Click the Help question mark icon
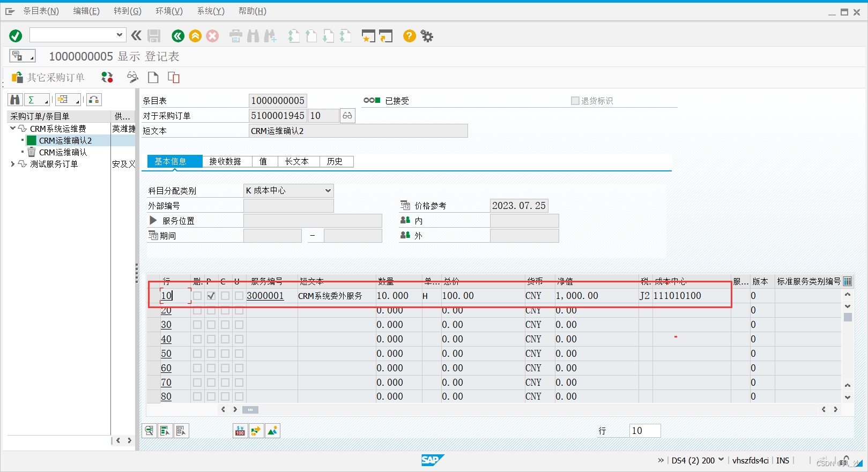 [x=409, y=36]
